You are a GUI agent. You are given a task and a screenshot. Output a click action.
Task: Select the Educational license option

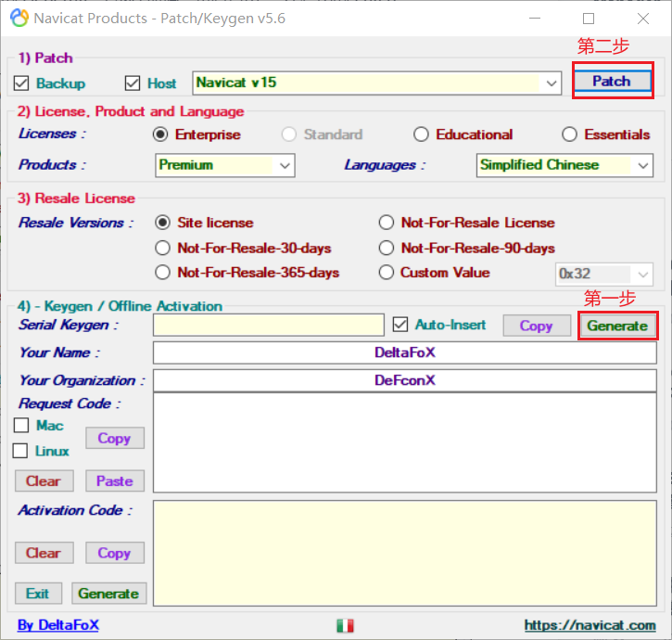421,134
